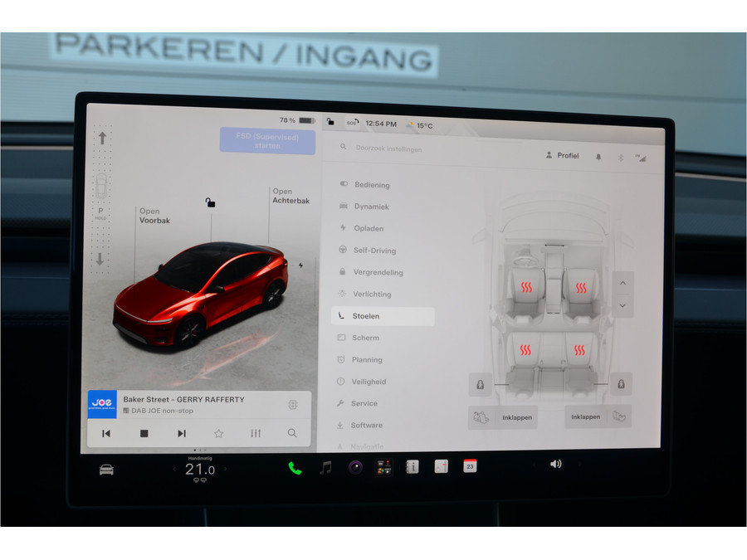Viewport: 747px width, 560px height.
Task: Favorite the current station with star
Action: point(218,433)
